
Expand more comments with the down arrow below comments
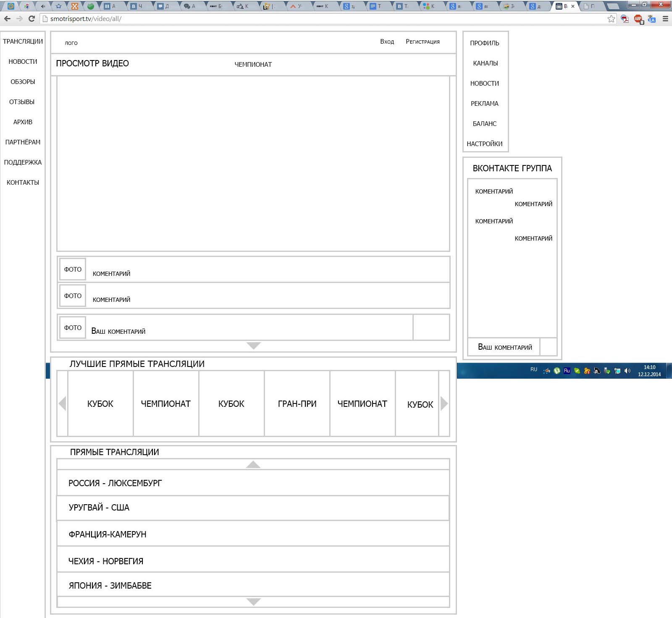click(254, 346)
